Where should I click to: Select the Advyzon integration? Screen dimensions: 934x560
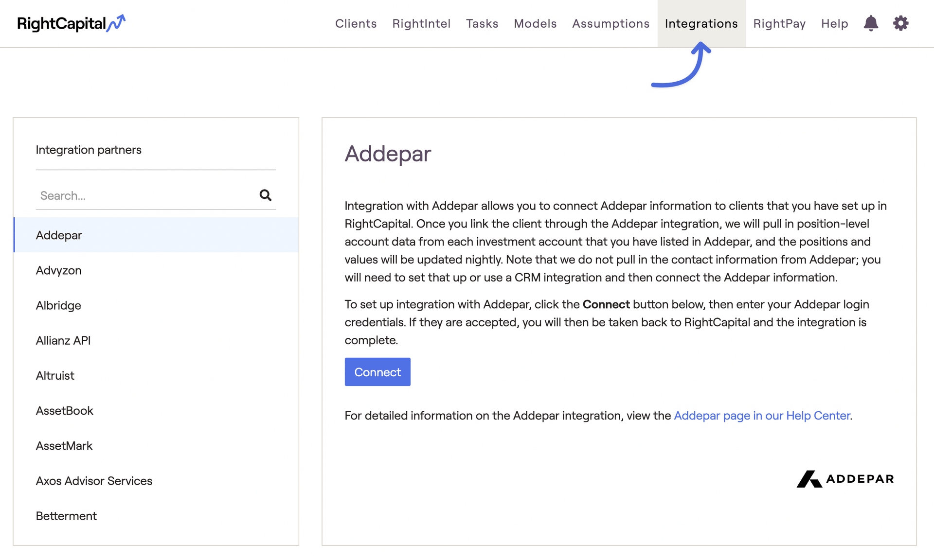point(156,270)
